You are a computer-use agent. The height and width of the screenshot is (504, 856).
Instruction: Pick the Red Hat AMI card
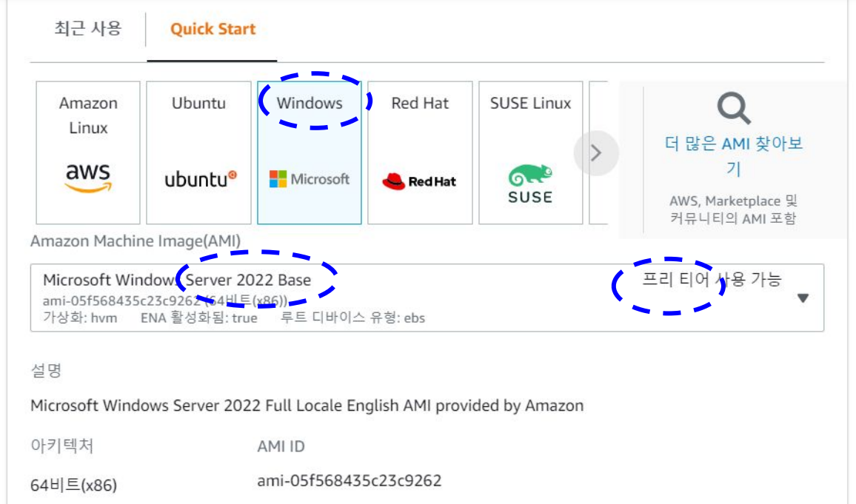pyautogui.click(x=420, y=152)
